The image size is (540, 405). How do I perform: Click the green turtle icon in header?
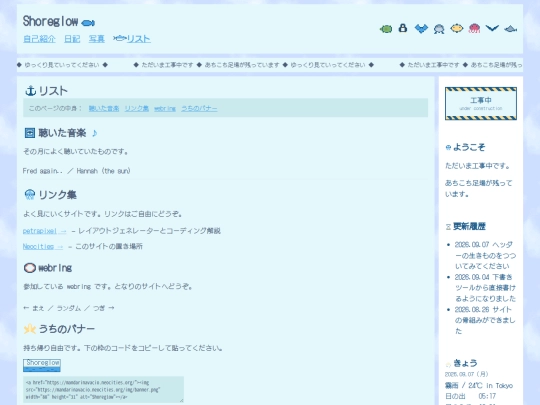coord(386,29)
